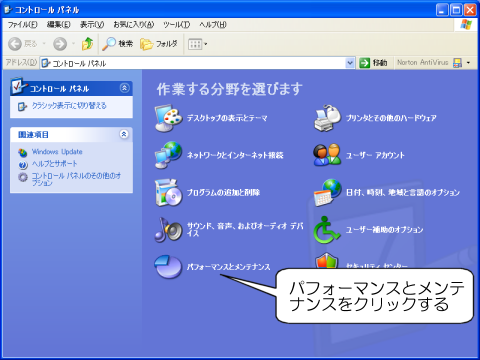Screen dimensions: 480x360
Task: Click the デスクトップの表示とテーマ text link
Action: [227, 118]
